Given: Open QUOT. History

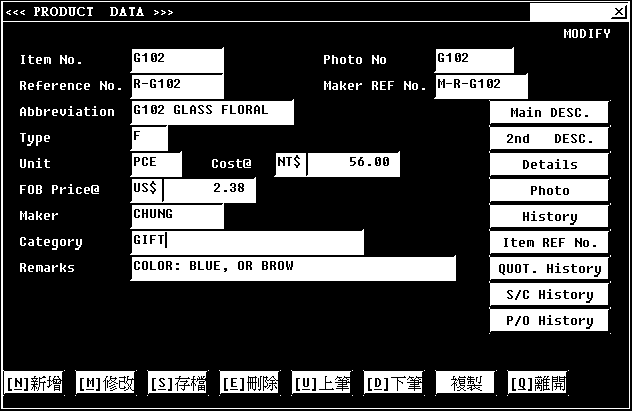Looking at the screenshot, I should 549,268.
